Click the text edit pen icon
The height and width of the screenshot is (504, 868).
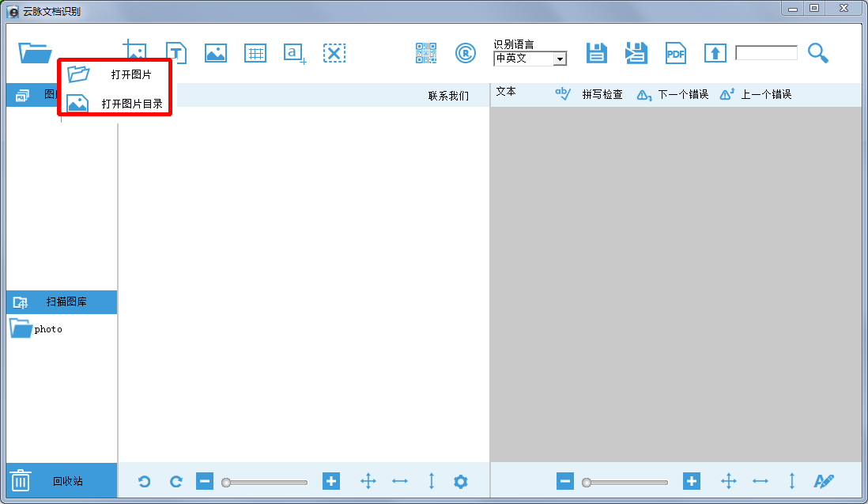(x=823, y=481)
